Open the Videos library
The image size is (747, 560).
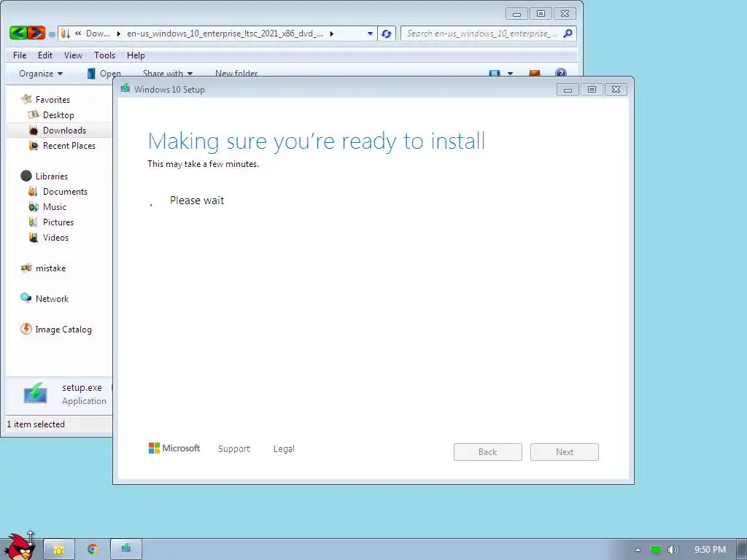tap(55, 237)
